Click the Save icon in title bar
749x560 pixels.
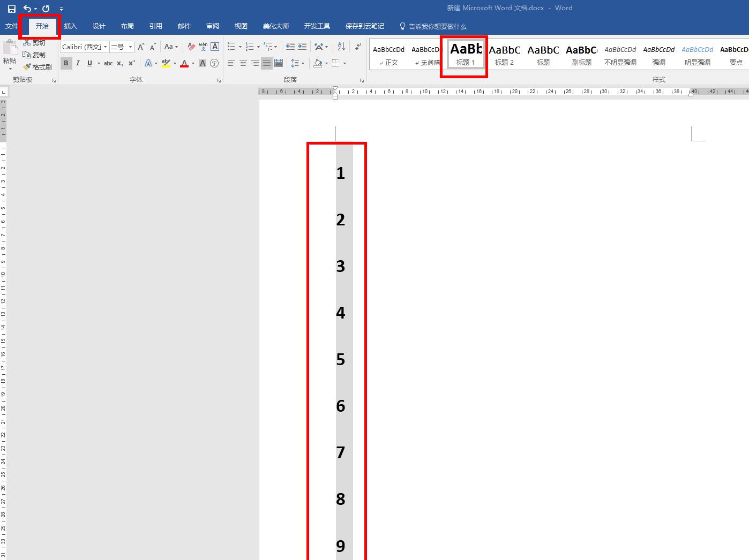point(11,9)
